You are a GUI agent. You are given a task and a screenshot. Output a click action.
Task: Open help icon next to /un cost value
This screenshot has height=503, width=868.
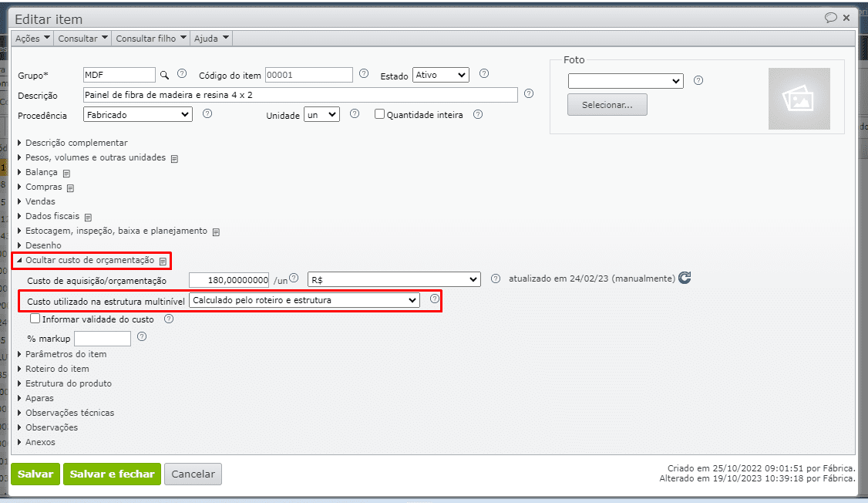294,278
